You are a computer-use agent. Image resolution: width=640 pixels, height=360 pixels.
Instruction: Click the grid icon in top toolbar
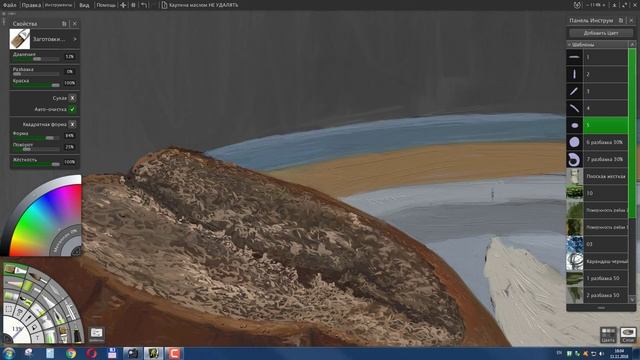(133, 5)
